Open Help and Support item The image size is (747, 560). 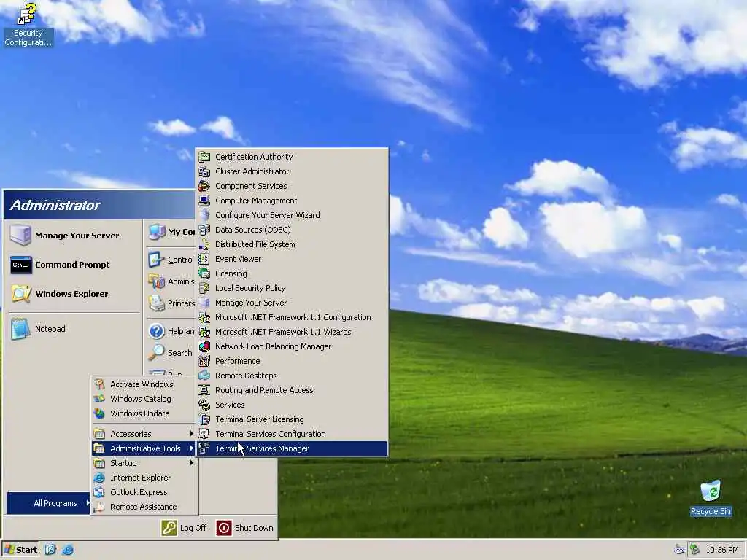click(171, 331)
